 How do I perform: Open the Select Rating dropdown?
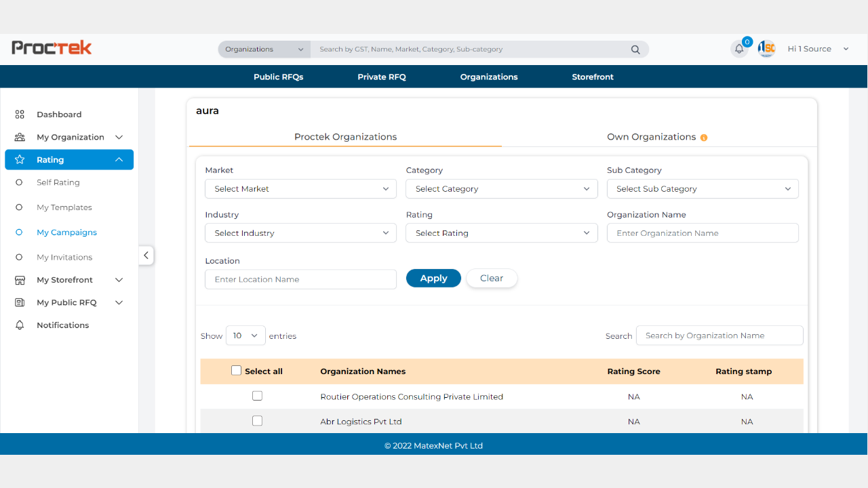coord(501,233)
